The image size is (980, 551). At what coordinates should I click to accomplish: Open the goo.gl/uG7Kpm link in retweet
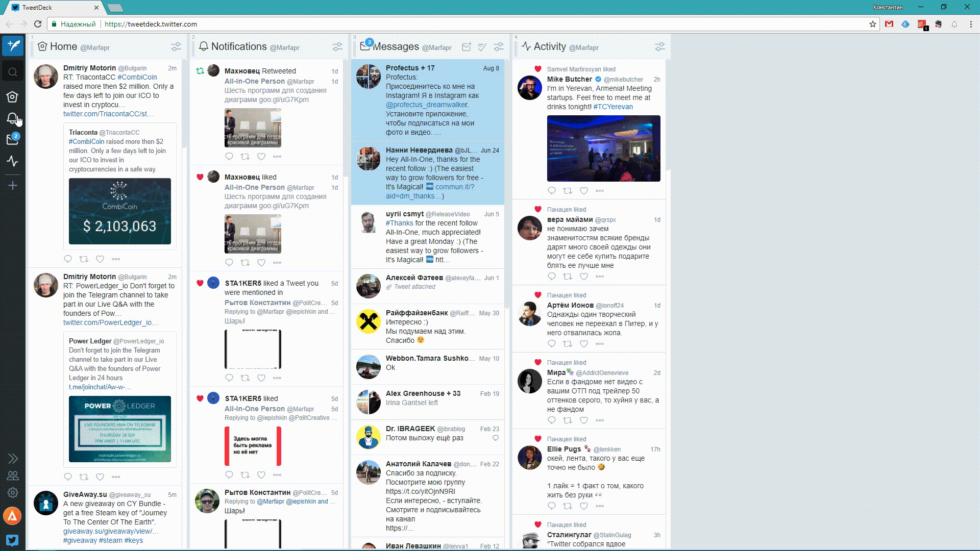point(284,99)
